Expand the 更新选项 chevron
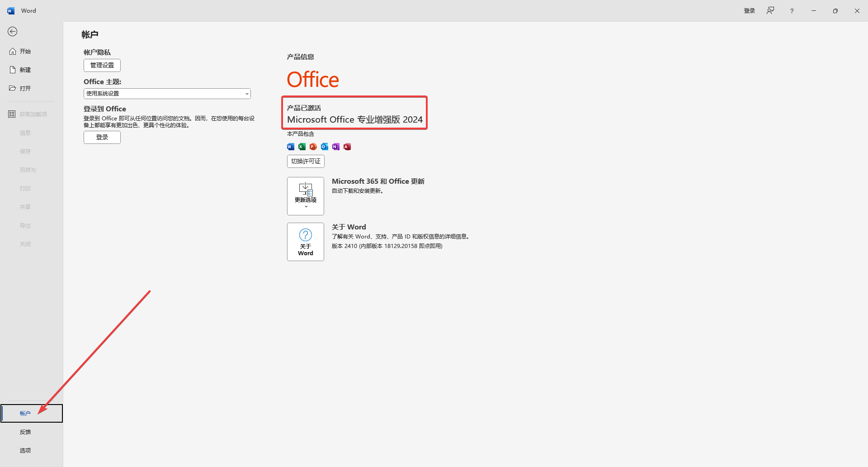 [x=306, y=205]
